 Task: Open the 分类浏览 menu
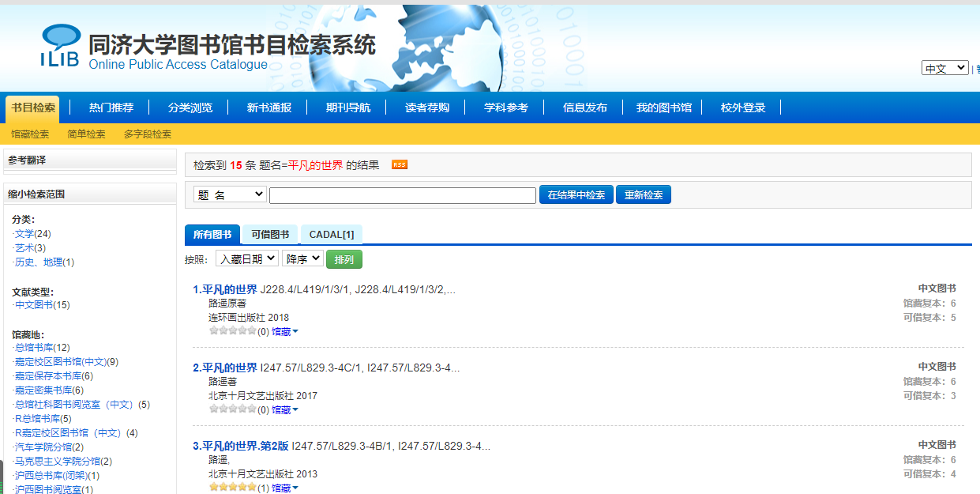point(190,108)
